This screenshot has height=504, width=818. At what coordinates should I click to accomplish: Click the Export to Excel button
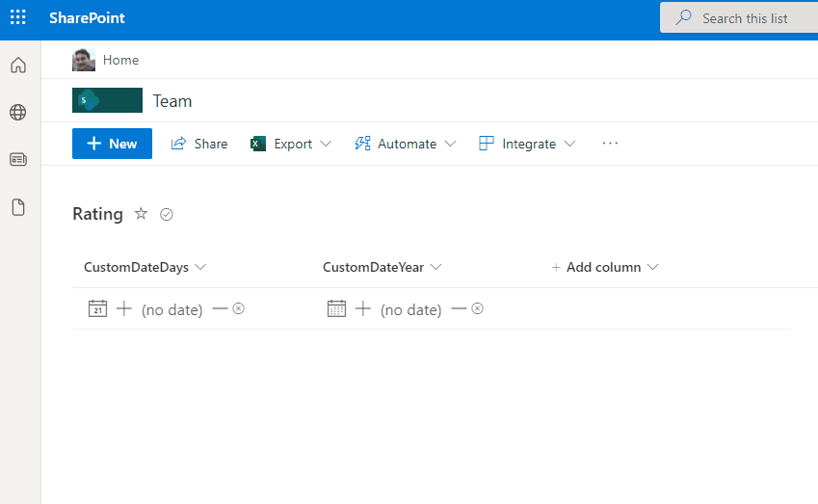click(x=281, y=144)
